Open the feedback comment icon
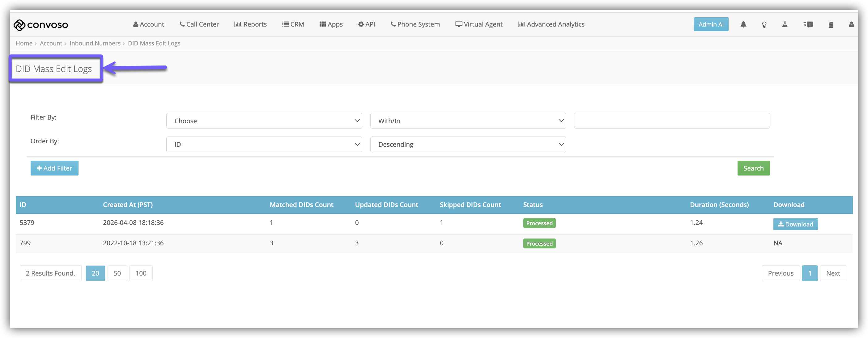 pyautogui.click(x=808, y=25)
